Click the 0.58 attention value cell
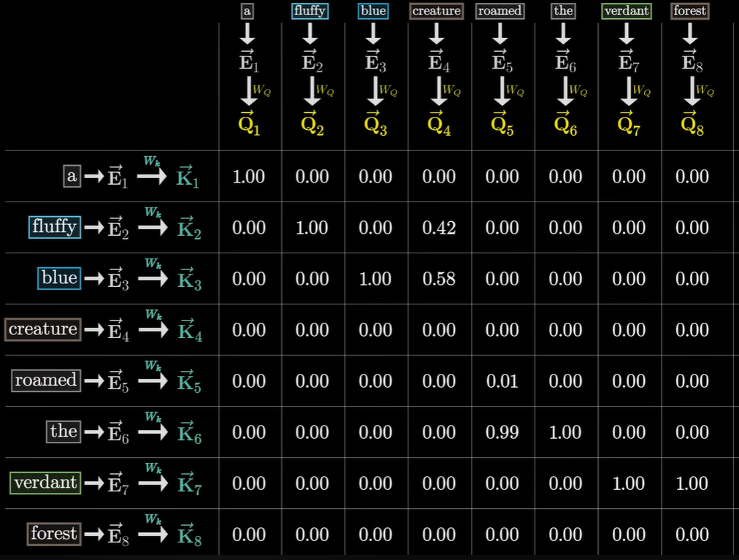This screenshot has height=560, width=739. tap(439, 278)
